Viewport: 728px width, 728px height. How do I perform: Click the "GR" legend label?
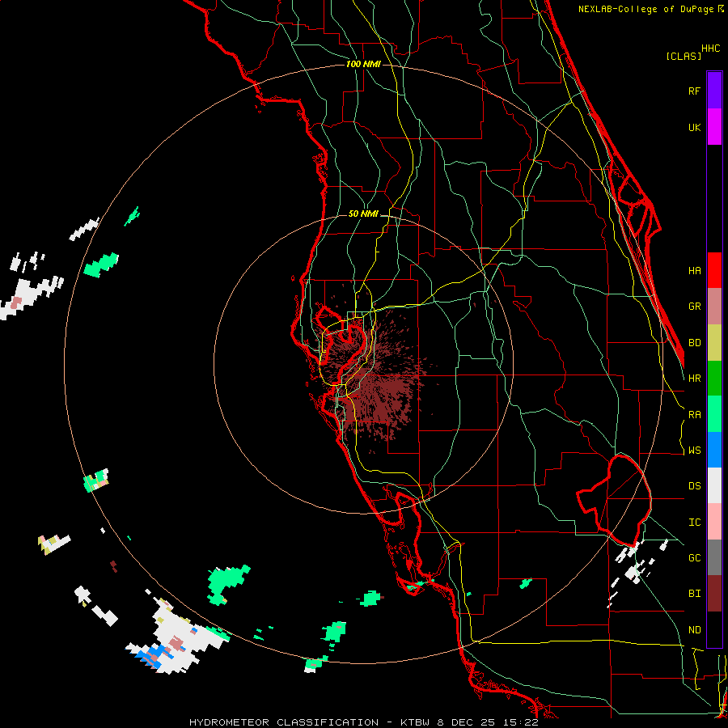(x=694, y=307)
